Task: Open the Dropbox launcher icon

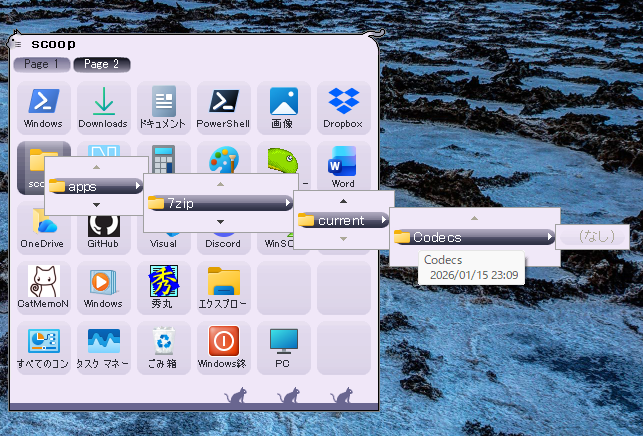Action: 343,107
